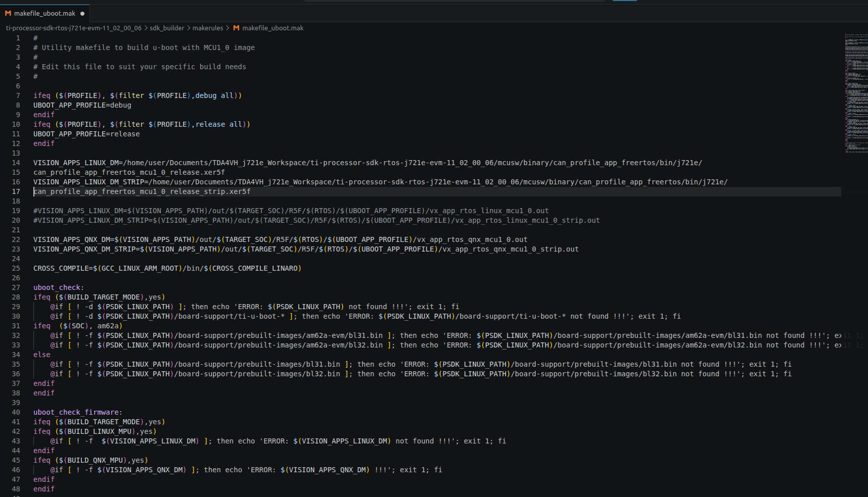Click the 'Utility makefile to build u-boot' comment

click(x=144, y=48)
